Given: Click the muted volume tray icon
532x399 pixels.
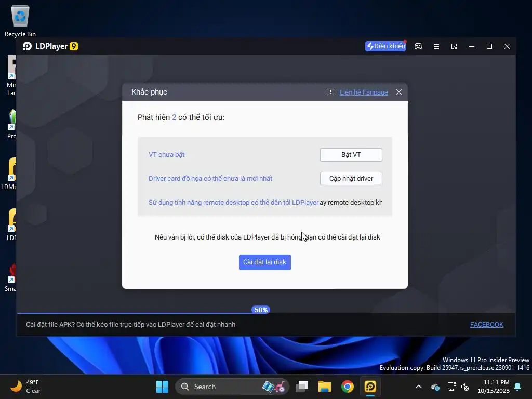Looking at the screenshot, I should tap(465, 387).
